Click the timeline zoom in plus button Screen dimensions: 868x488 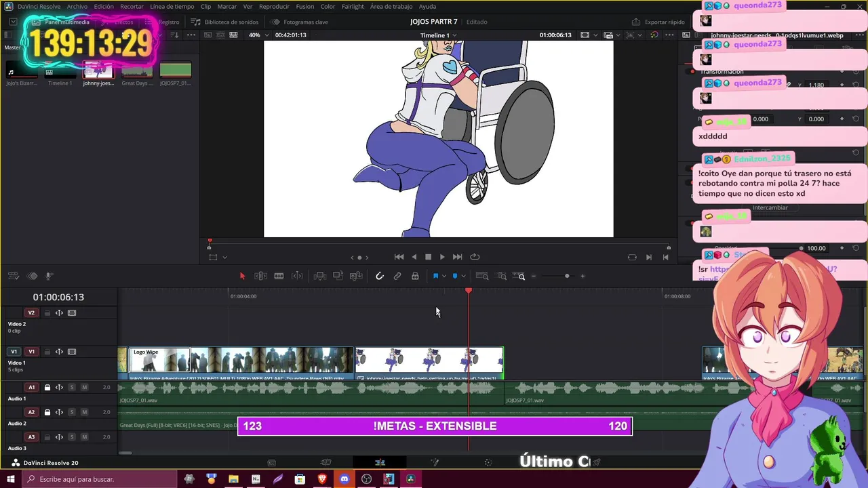pos(583,276)
